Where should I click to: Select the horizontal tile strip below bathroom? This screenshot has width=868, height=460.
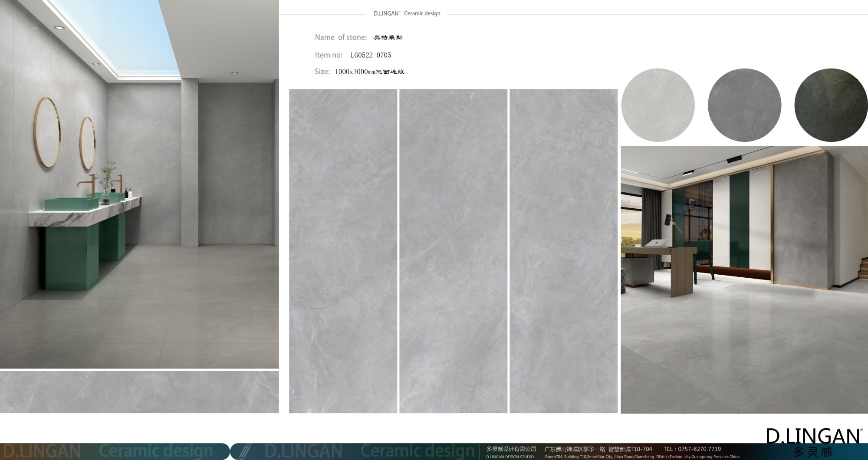pos(139,392)
